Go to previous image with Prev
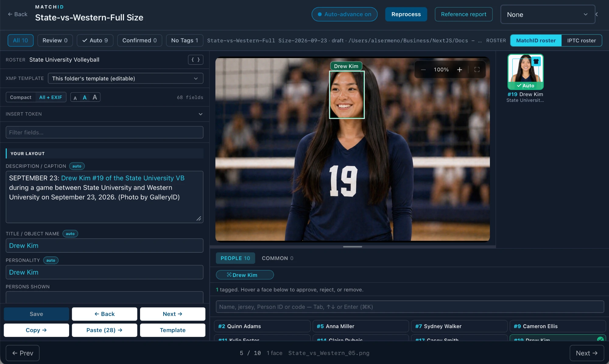Viewport: 609px width, 364px height. point(23,353)
